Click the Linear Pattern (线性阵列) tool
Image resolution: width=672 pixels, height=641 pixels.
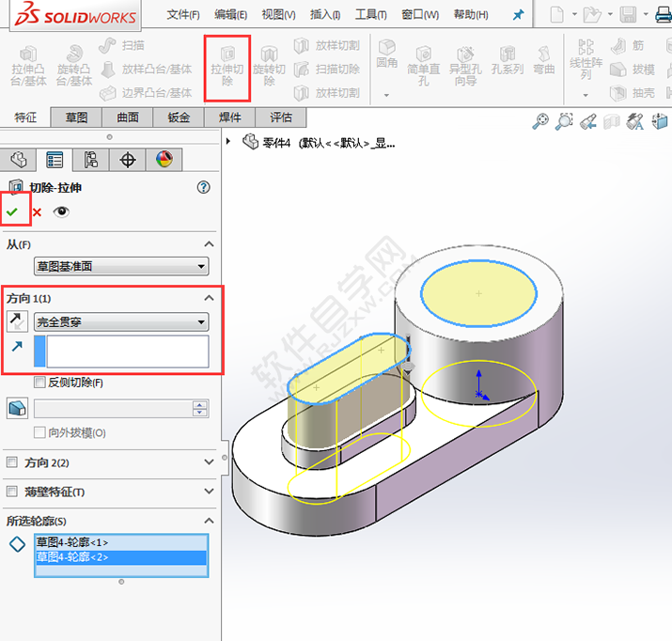(586, 60)
